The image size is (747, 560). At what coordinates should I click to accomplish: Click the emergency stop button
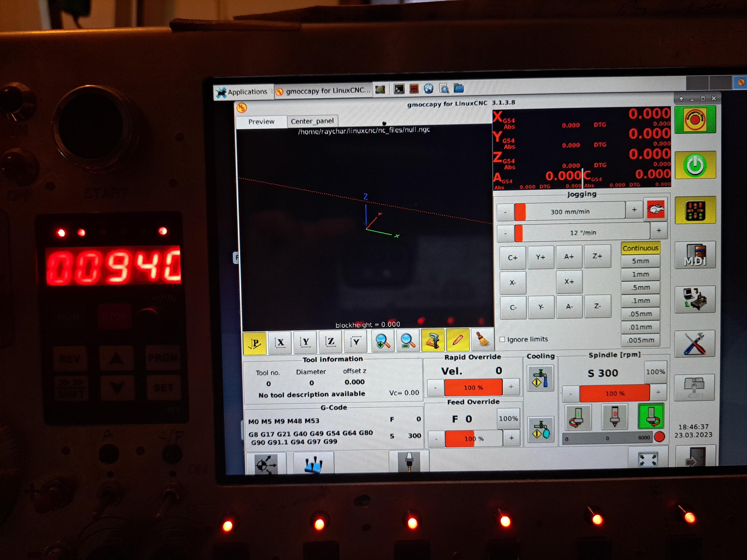coord(695,119)
